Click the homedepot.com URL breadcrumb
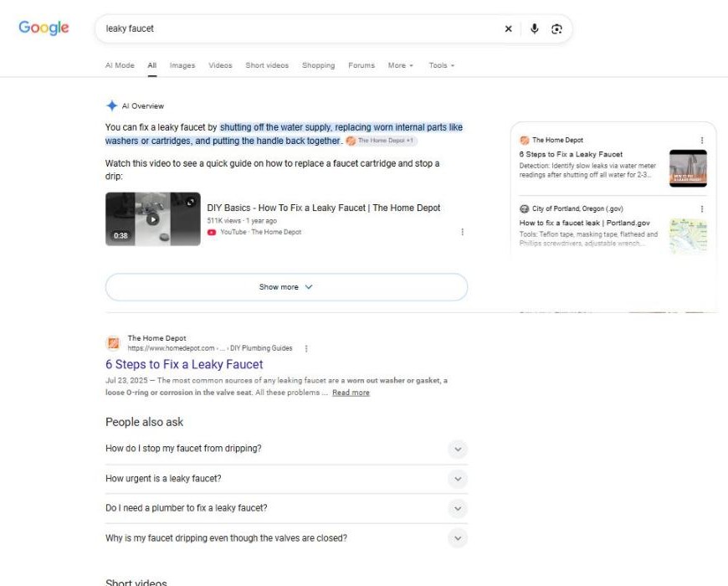The image size is (728, 586). pyautogui.click(x=210, y=348)
